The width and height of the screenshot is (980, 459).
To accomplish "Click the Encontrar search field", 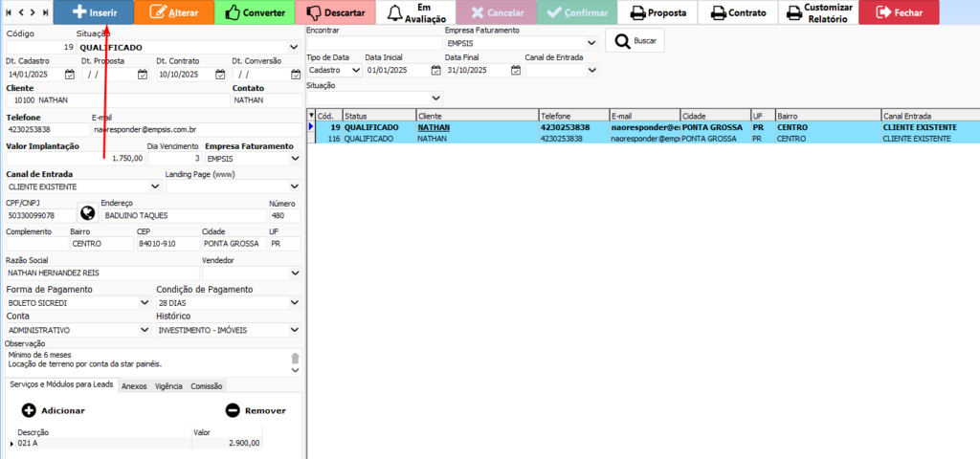I will click(371, 43).
